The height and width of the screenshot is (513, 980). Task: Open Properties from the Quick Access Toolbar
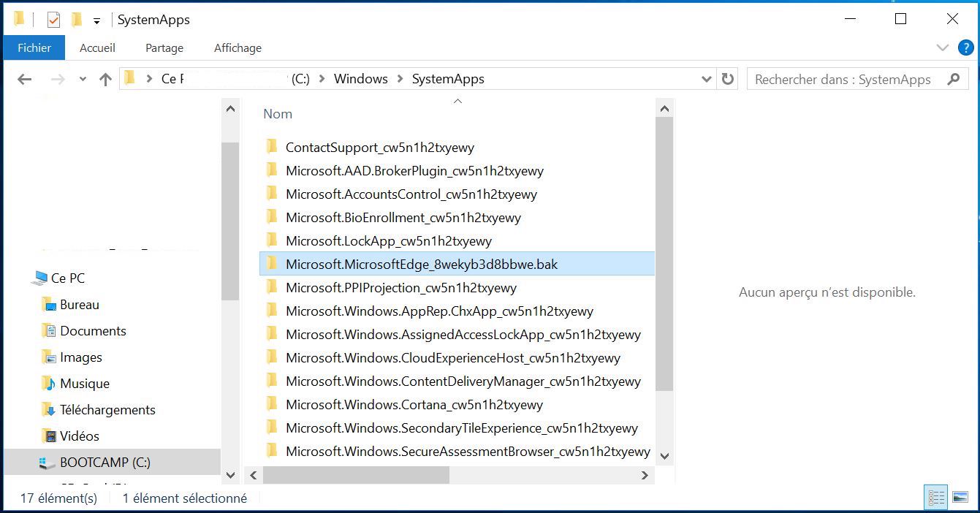pos(53,18)
